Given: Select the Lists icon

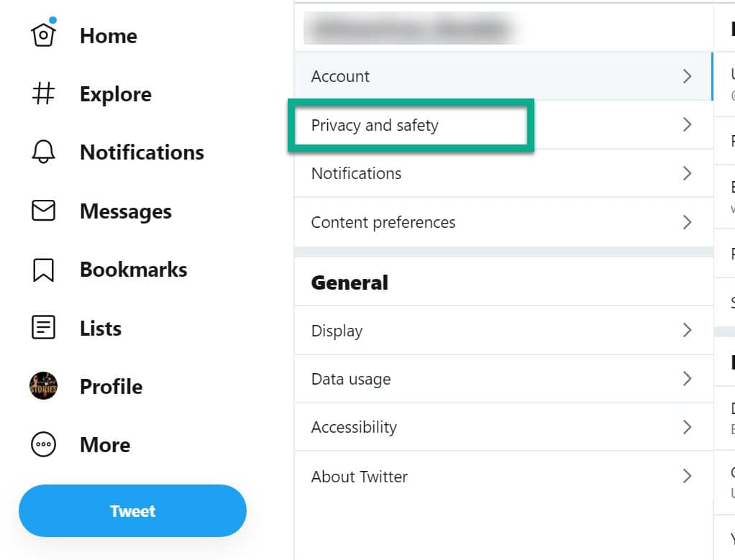Looking at the screenshot, I should coord(43,328).
